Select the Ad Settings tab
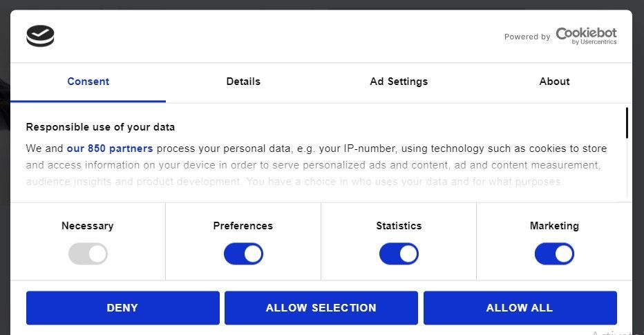The image size is (644, 335). (x=399, y=82)
